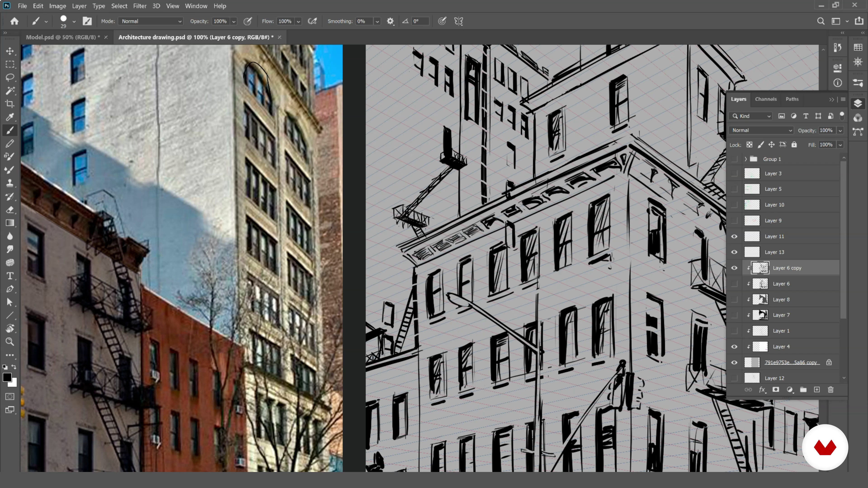Open smoothing options gear

[390, 21]
